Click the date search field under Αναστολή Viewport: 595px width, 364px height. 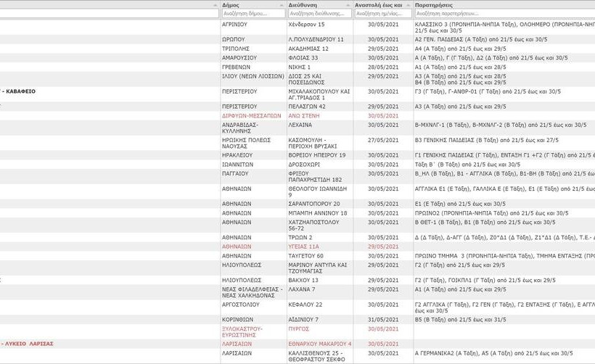[382, 13]
